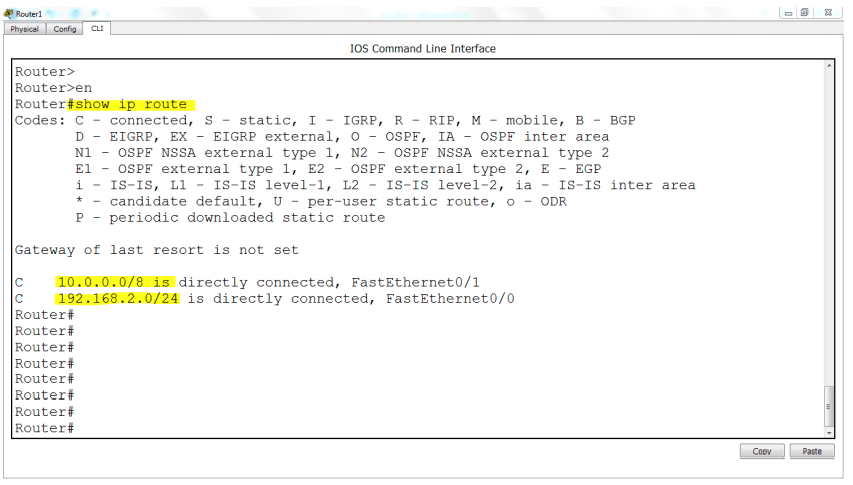Click the Paste button

[812, 451]
